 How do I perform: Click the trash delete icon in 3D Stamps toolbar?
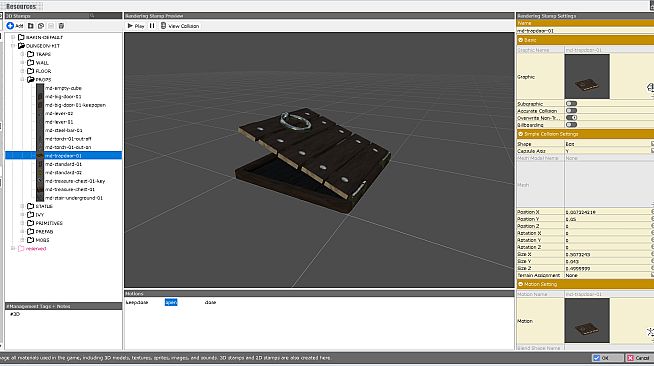[61, 26]
